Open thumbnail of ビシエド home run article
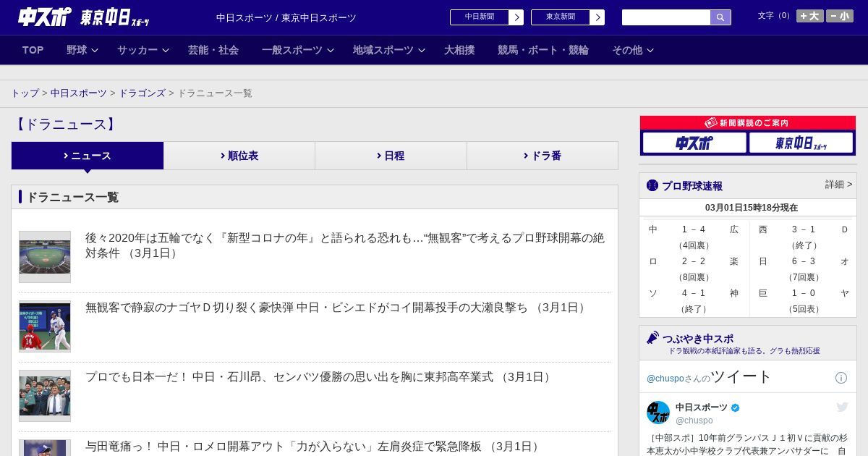Viewport: 868px width, 456px height. coord(45,326)
